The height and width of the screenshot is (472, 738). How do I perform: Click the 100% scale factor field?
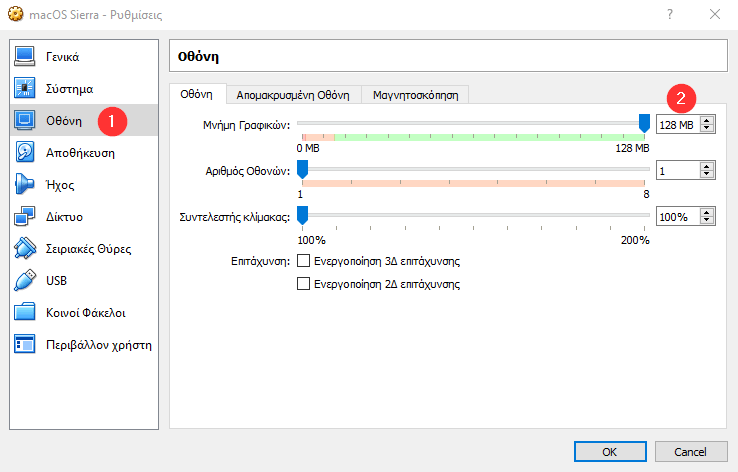point(678,216)
